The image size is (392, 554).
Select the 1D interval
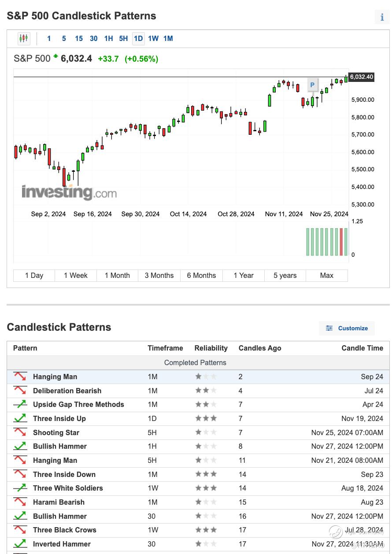click(x=138, y=38)
